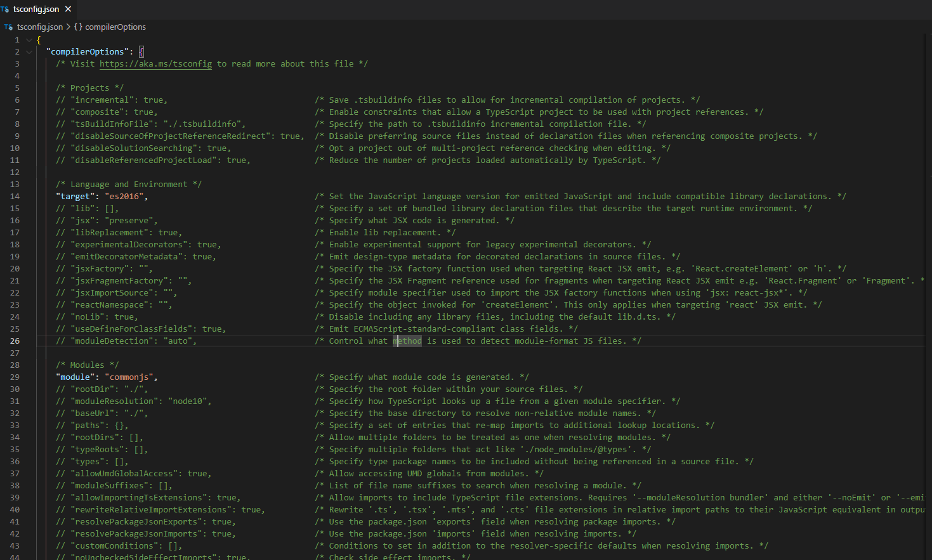Click line number 14 in the gutter
The height and width of the screenshot is (560, 932).
(x=15, y=197)
